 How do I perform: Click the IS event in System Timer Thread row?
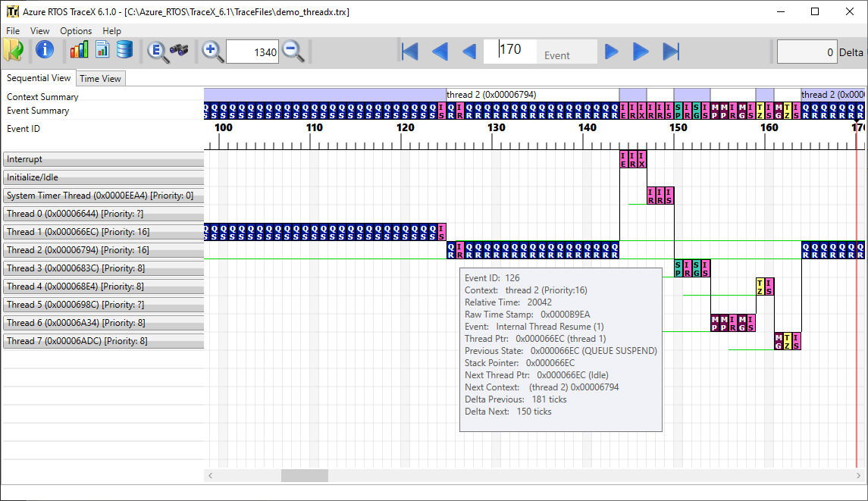669,196
